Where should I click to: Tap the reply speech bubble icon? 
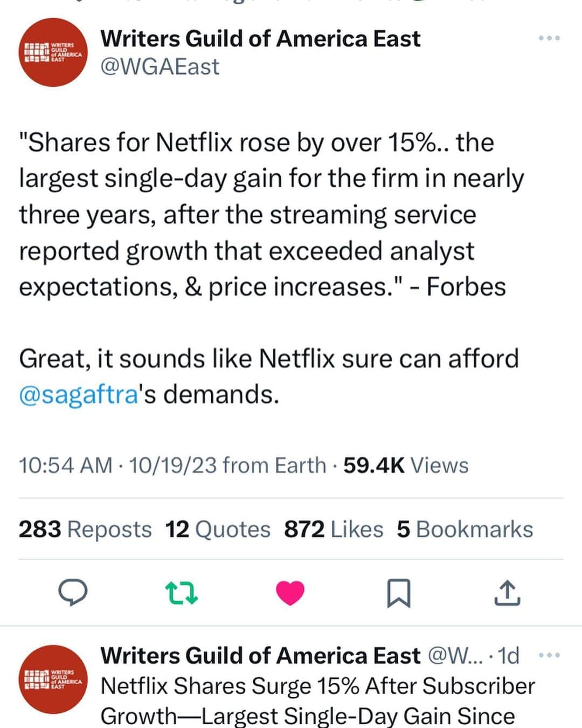click(73, 593)
